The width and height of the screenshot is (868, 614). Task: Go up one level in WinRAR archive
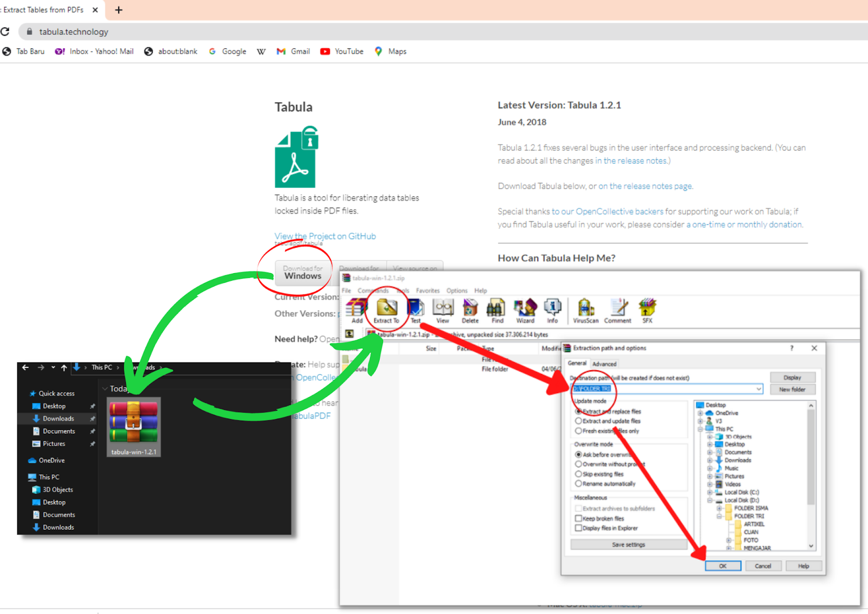pos(350,334)
